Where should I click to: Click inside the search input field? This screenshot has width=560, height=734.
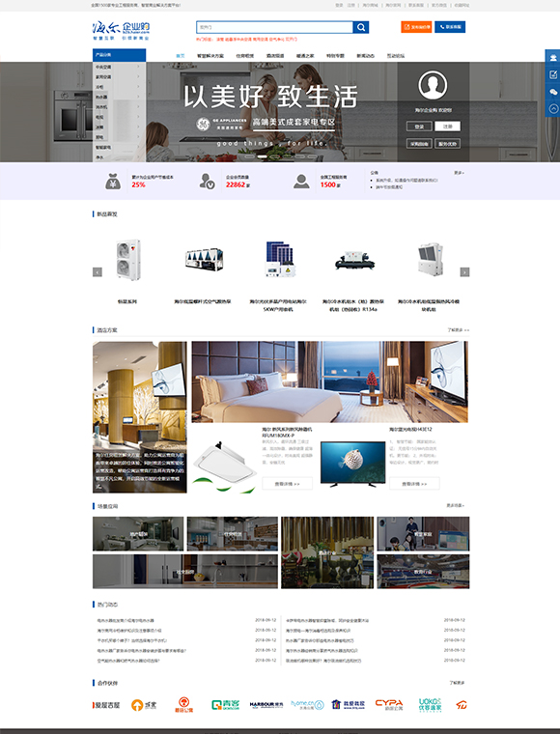pos(274,27)
